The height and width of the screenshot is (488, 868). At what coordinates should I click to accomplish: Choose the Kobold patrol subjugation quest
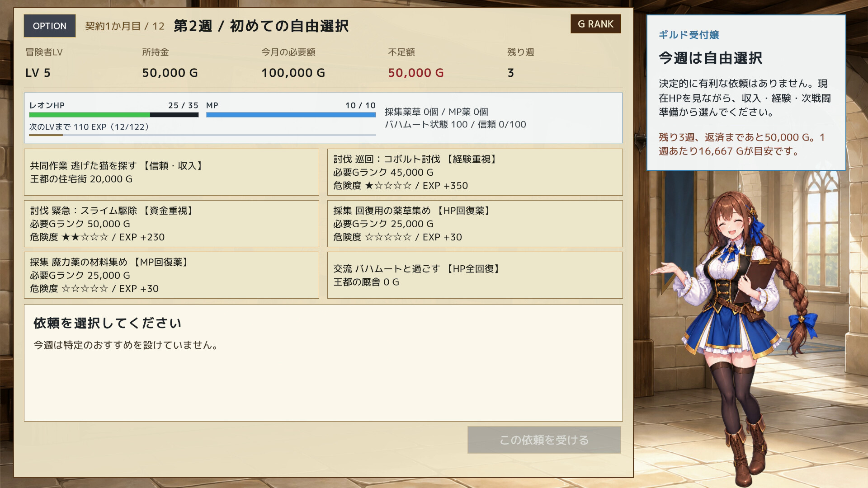click(x=475, y=172)
